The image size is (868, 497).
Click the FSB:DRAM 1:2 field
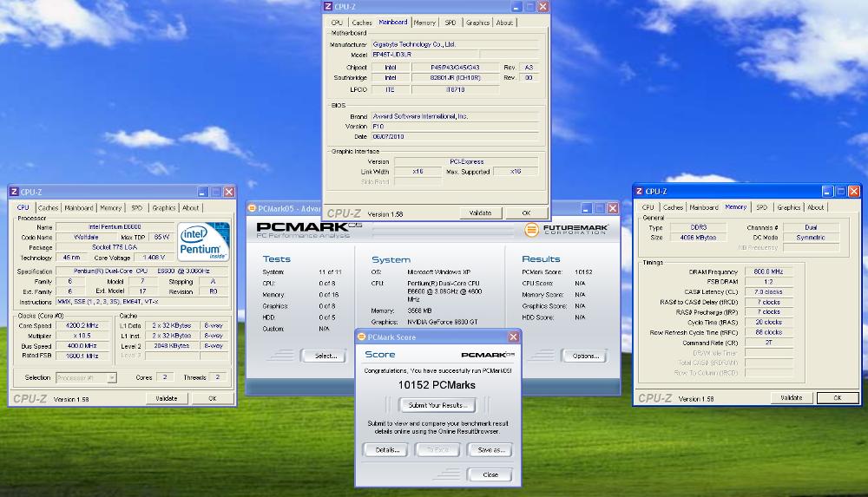coord(768,282)
